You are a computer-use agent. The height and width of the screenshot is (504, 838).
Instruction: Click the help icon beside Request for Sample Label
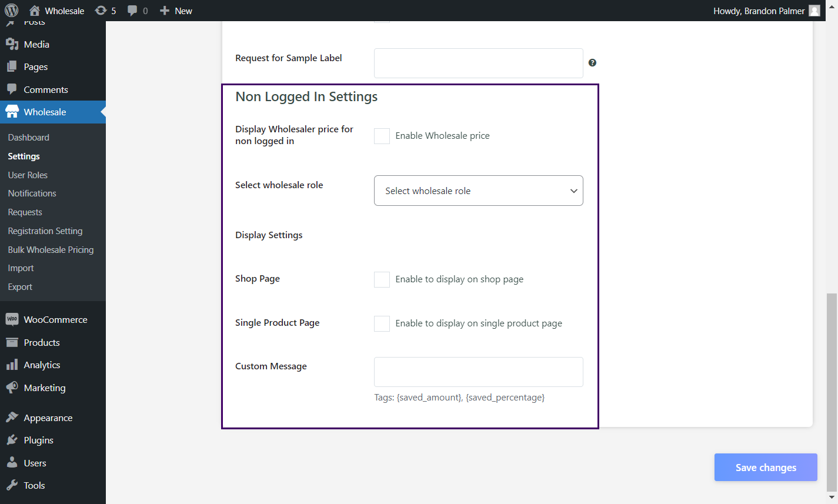pos(592,62)
